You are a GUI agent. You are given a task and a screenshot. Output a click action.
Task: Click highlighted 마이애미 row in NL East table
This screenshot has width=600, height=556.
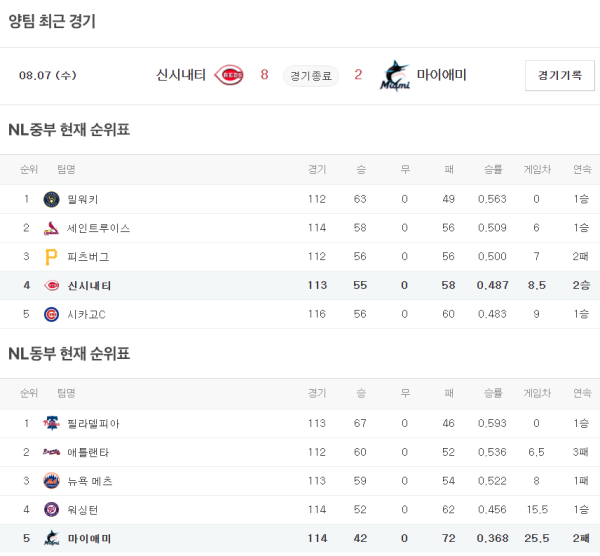point(300,539)
